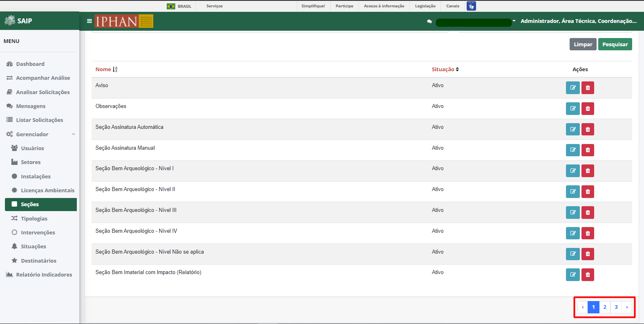Open Legislação link in top bar
The image size is (644, 324).
pos(425,6)
